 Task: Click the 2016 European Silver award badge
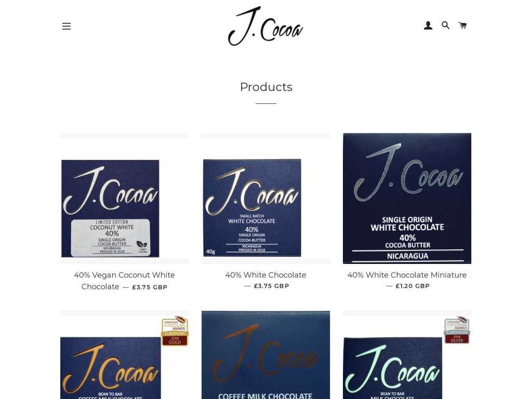point(457,330)
